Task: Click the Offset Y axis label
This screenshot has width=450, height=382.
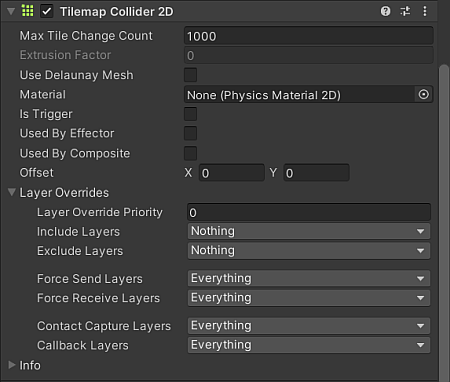Action: click(x=273, y=173)
